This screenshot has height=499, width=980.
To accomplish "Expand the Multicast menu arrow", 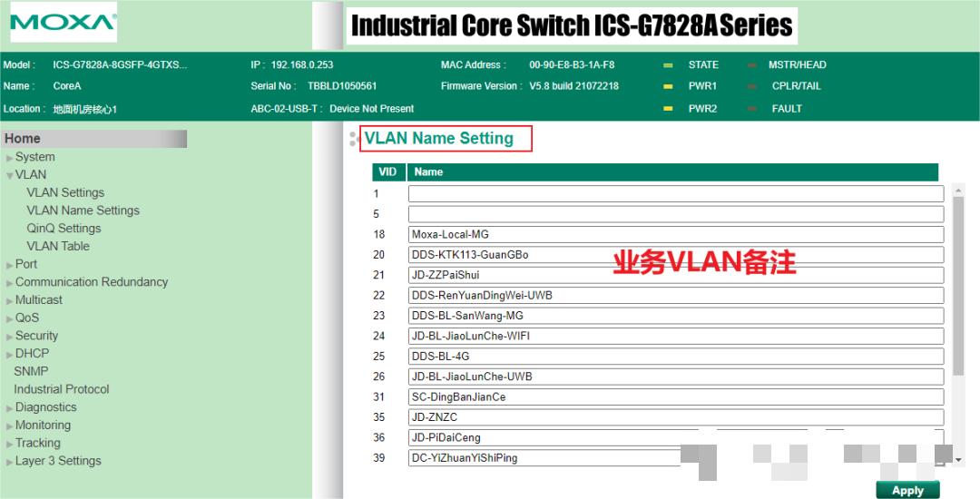I will point(9,301).
